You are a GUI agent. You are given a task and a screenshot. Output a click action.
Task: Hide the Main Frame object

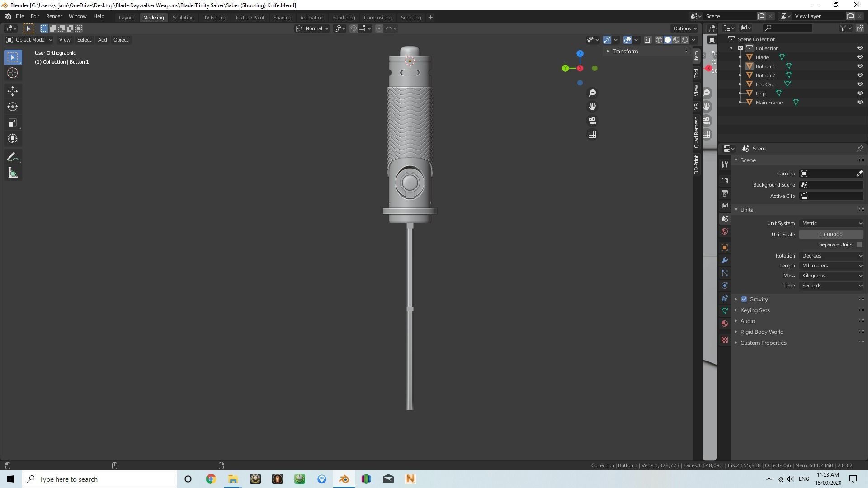(860, 103)
